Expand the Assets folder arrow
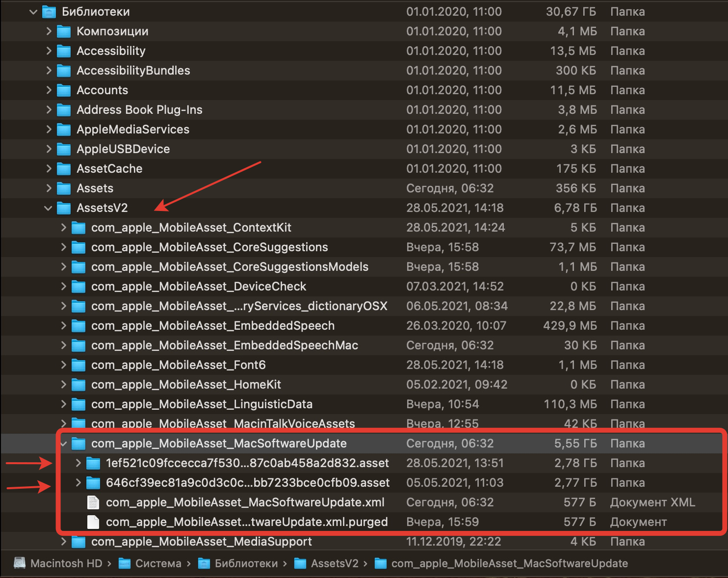 coord(49,188)
